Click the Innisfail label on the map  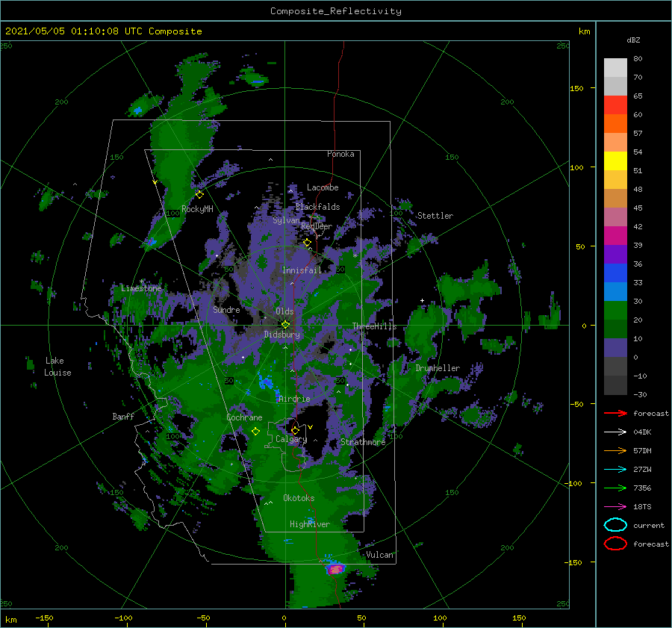click(x=302, y=270)
